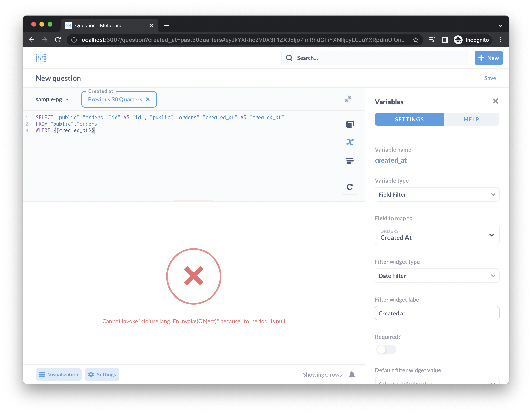Switch database from sample-pg dropdown
The image size is (532, 414).
click(x=52, y=99)
